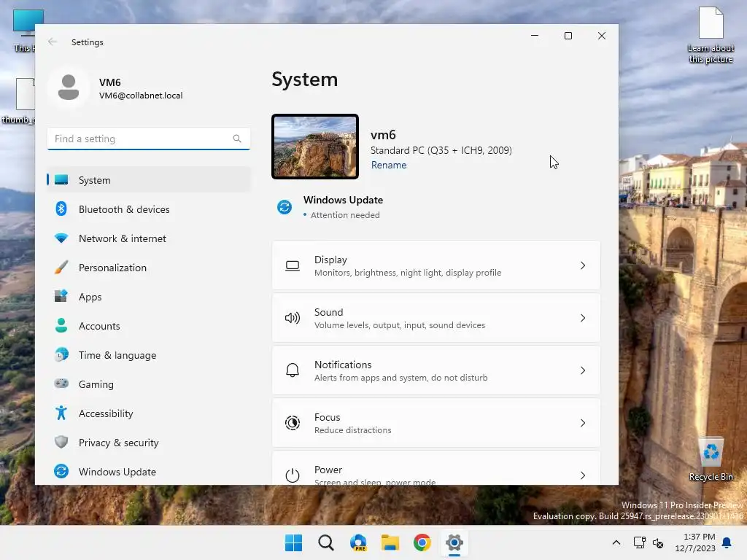
Task: Click the vm6 device name text
Action: (x=384, y=135)
